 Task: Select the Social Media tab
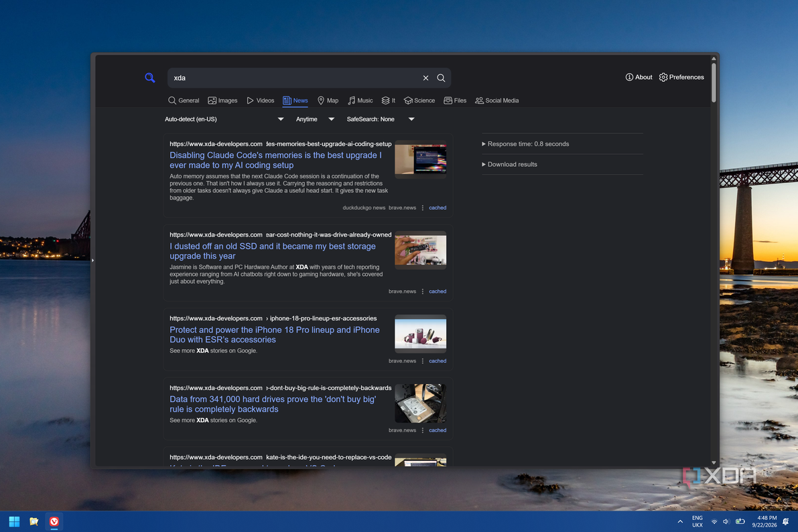496,101
